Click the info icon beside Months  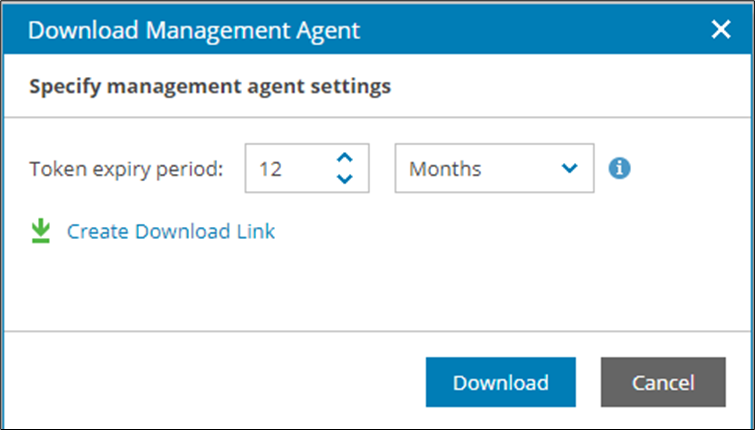(620, 169)
